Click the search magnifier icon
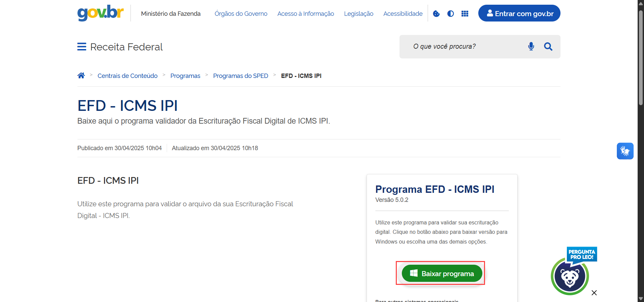The width and height of the screenshot is (644, 302). click(x=548, y=46)
